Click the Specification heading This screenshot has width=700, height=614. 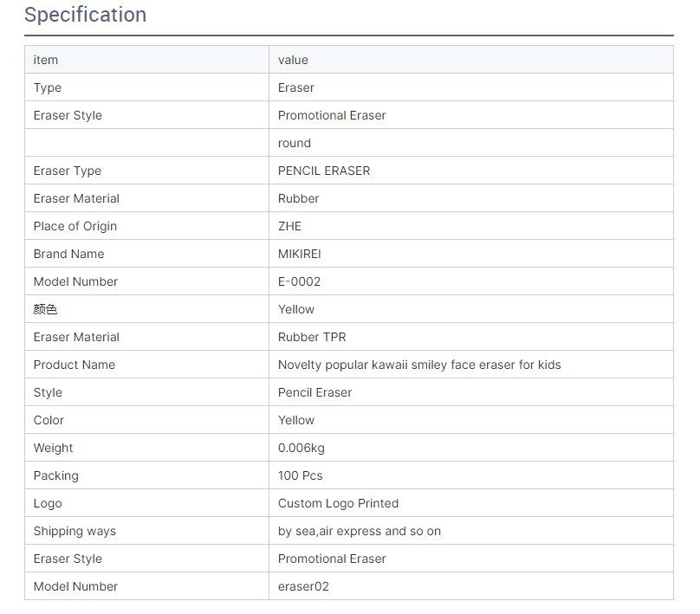85,15
